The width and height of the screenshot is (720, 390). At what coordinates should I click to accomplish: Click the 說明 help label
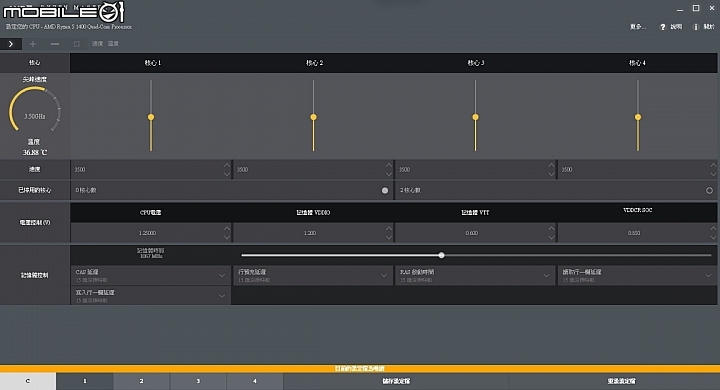(x=676, y=27)
